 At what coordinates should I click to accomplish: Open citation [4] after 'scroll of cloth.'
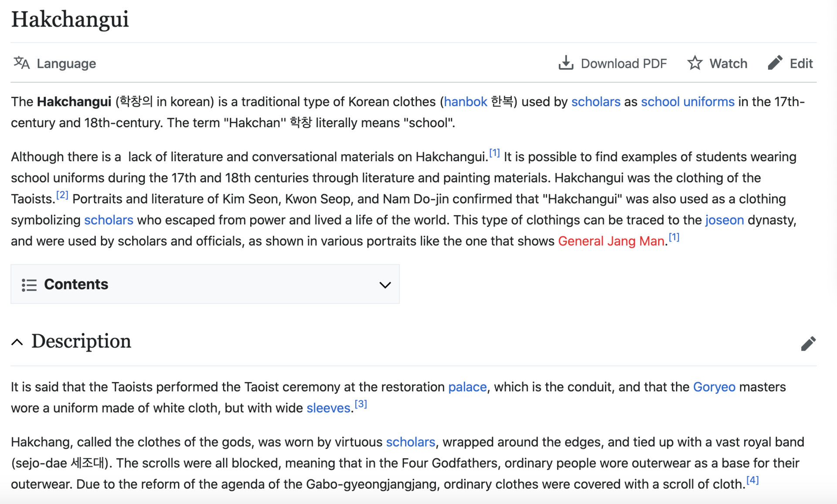coord(752,480)
